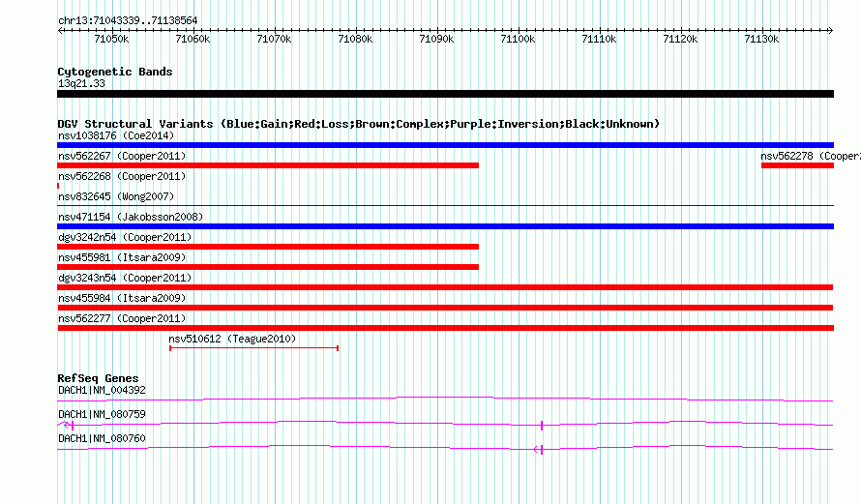Click the nsv510612 thin red interval line
Viewport: 861px width, 504px height.
tap(253, 348)
